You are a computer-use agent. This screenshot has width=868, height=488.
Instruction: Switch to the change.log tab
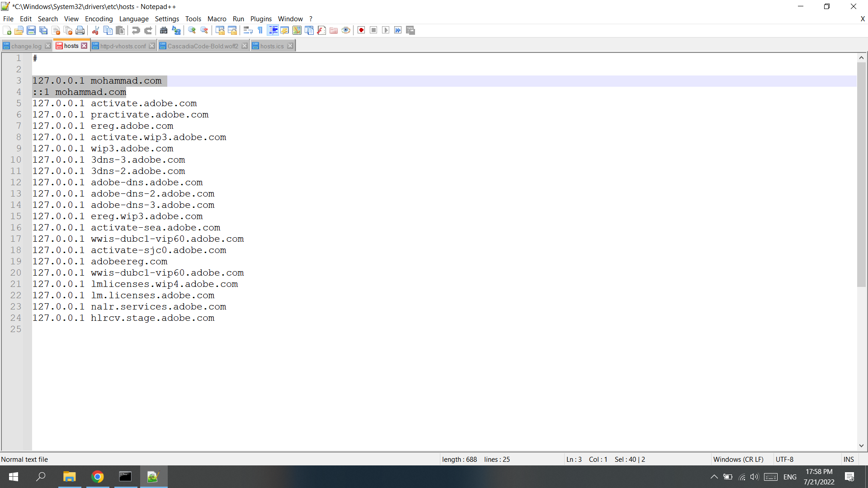27,46
